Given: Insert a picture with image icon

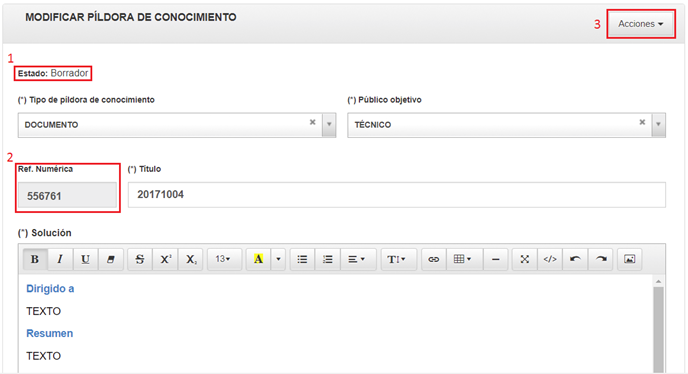Looking at the screenshot, I should [x=630, y=259].
